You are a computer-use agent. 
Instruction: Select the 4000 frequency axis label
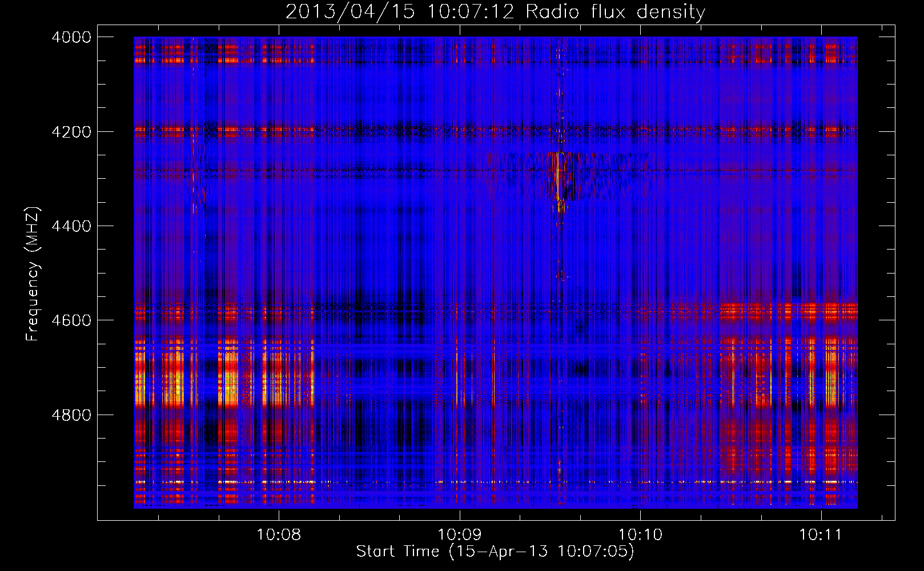pos(71,37)
